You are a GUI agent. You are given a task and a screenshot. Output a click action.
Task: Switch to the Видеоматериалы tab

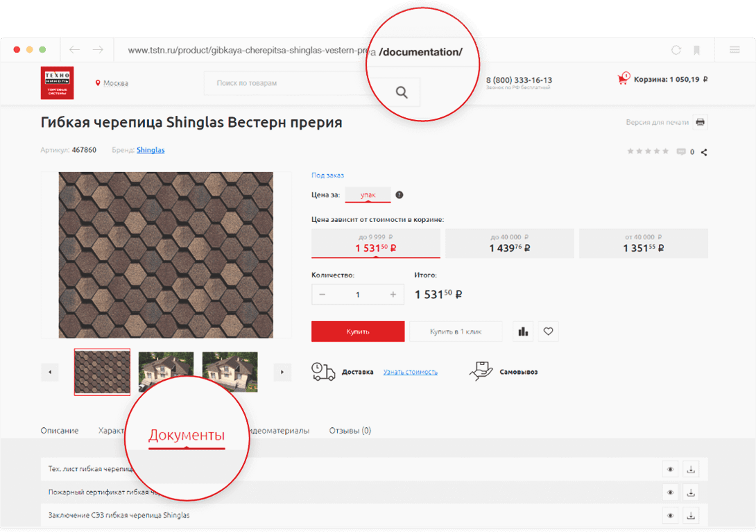[280, 430]
